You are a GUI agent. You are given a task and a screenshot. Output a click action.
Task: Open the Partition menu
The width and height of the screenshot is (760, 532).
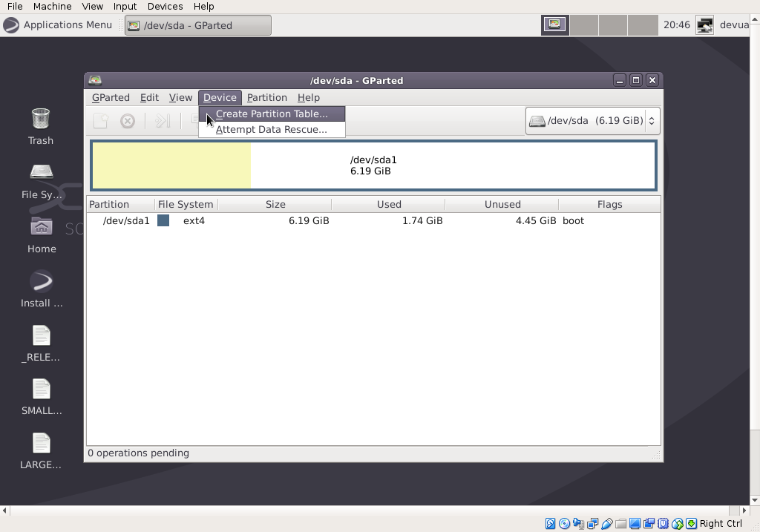click(267, 97)
